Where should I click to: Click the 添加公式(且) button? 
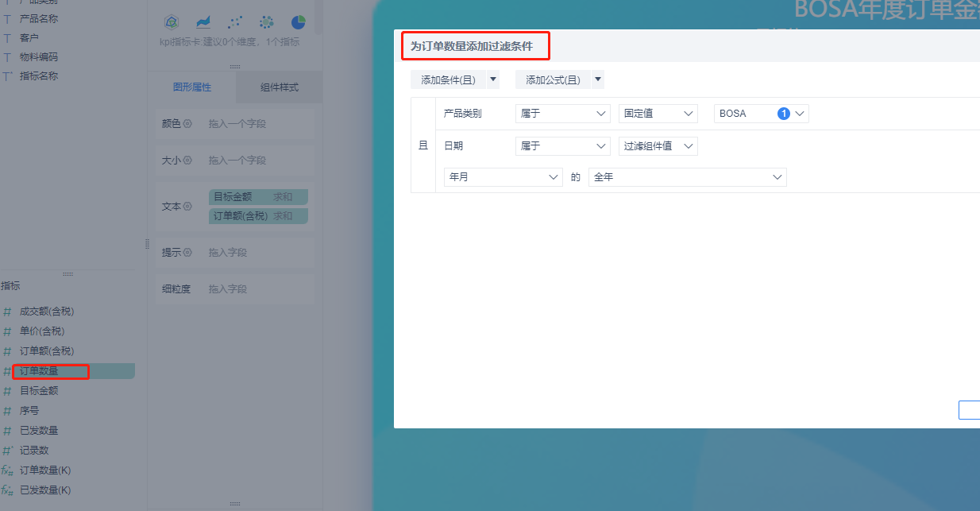(553, 79)
